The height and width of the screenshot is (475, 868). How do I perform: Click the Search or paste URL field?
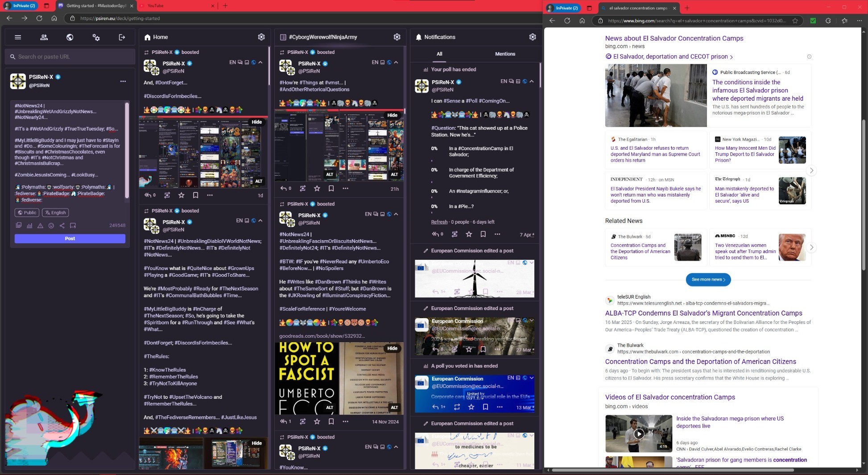[70, 57]
